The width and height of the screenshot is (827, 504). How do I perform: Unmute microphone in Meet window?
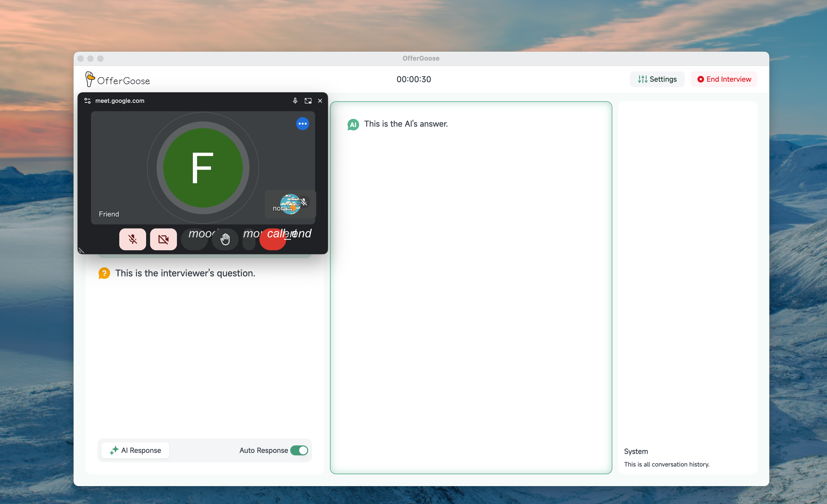[x=132, y=239]
